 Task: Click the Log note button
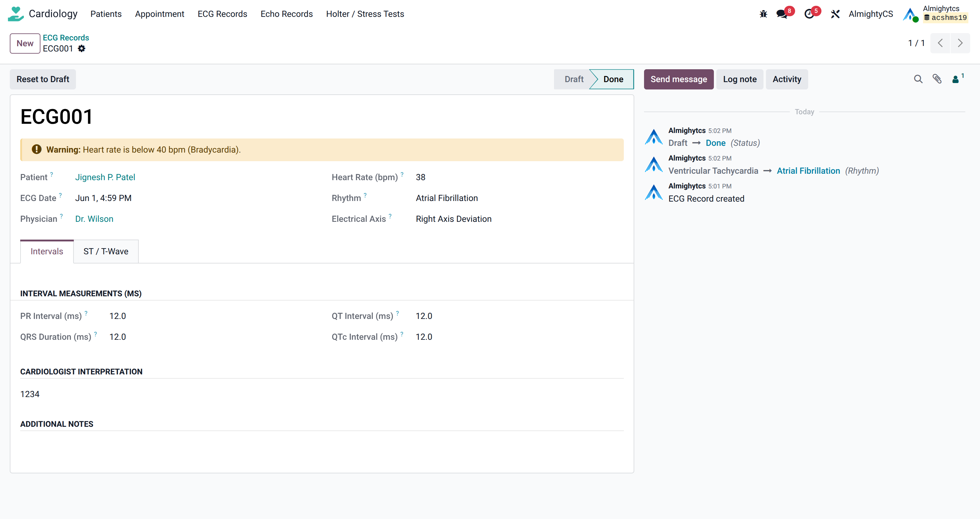click(x=740, y=79)
